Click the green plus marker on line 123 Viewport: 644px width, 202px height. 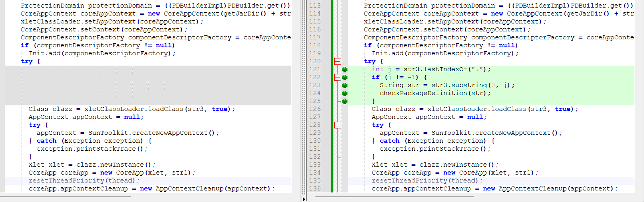point(345,85)
